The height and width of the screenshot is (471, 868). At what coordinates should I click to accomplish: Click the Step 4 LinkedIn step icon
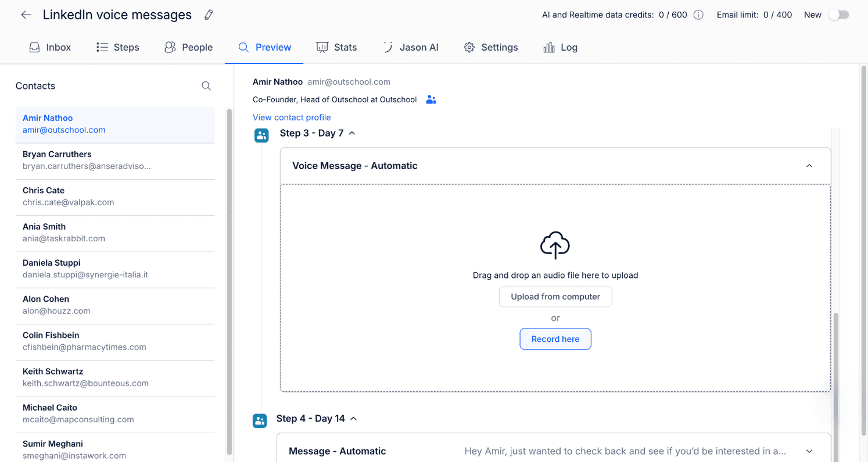coord(260,420)
